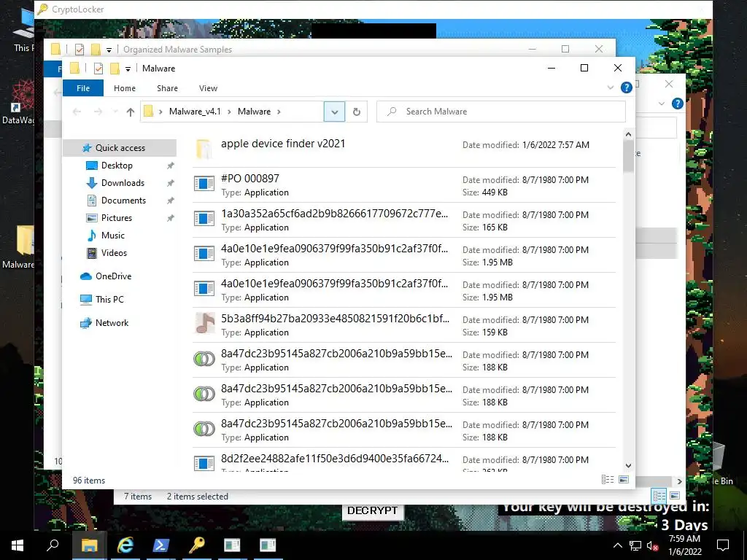This screenshot has width=747, height=560.
Task: Open File Explorer from the taskbar
Action: pos(89,545)
